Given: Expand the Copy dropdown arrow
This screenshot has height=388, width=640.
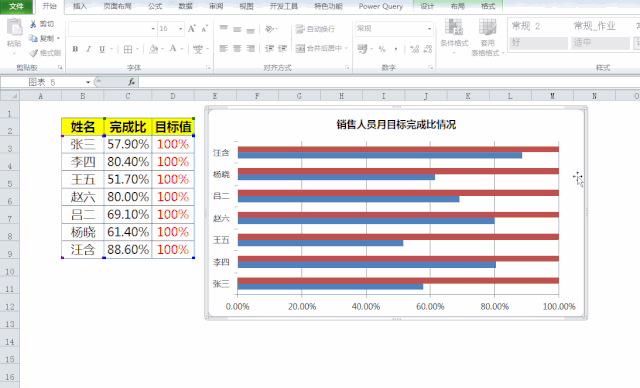Looking at the screenshot, I should coord(58,38).
